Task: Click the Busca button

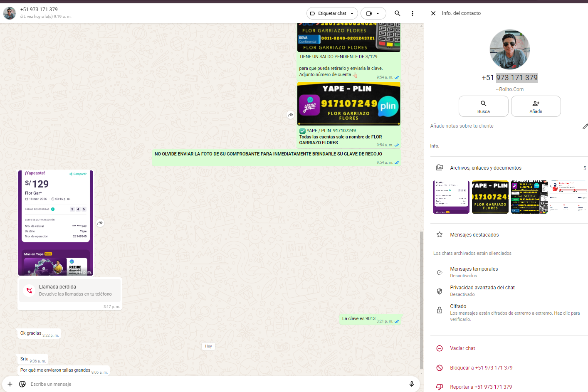Action: tap(483, 106)
